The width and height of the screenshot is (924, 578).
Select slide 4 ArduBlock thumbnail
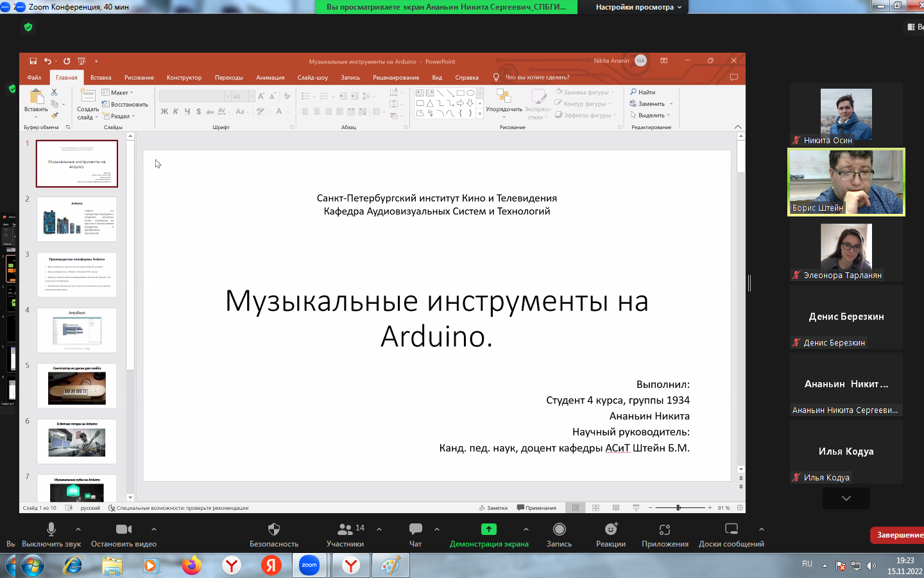click(77, 330)
